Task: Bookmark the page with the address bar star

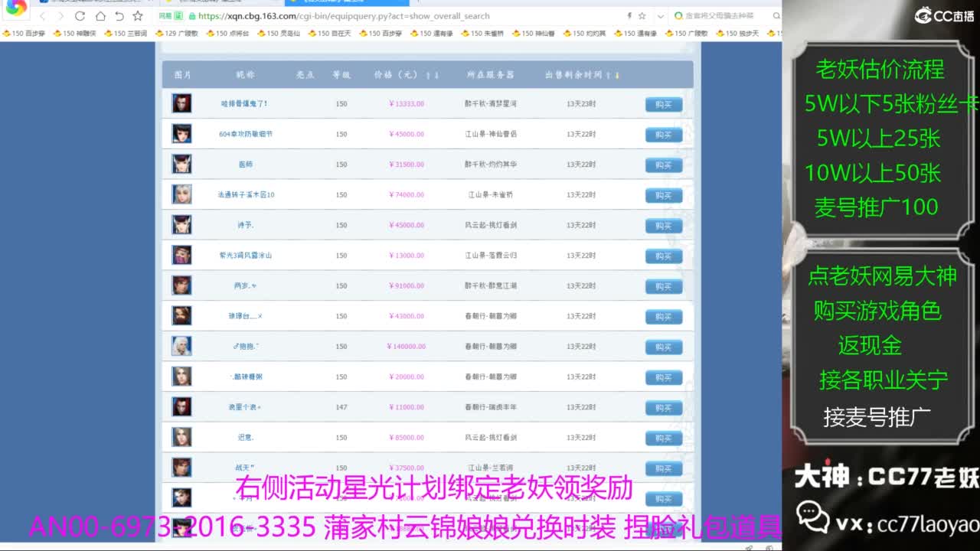Action: (642, 16)
